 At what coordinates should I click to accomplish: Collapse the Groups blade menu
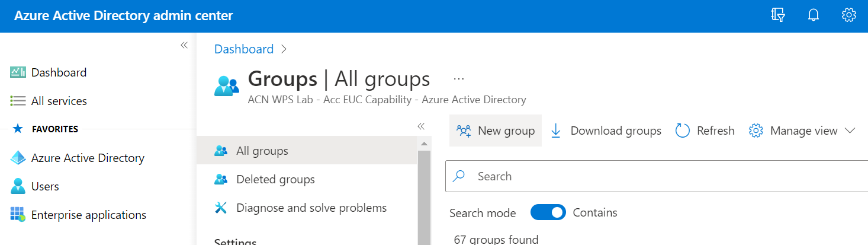pos(422,126)
